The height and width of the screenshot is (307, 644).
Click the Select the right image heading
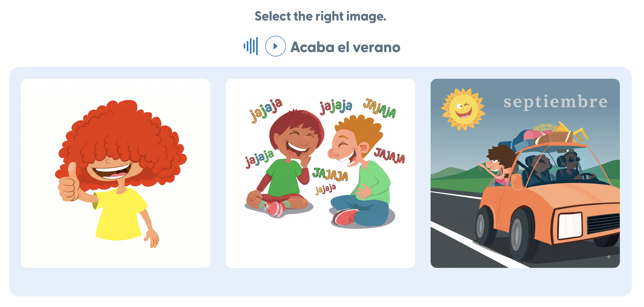point(320,16)
